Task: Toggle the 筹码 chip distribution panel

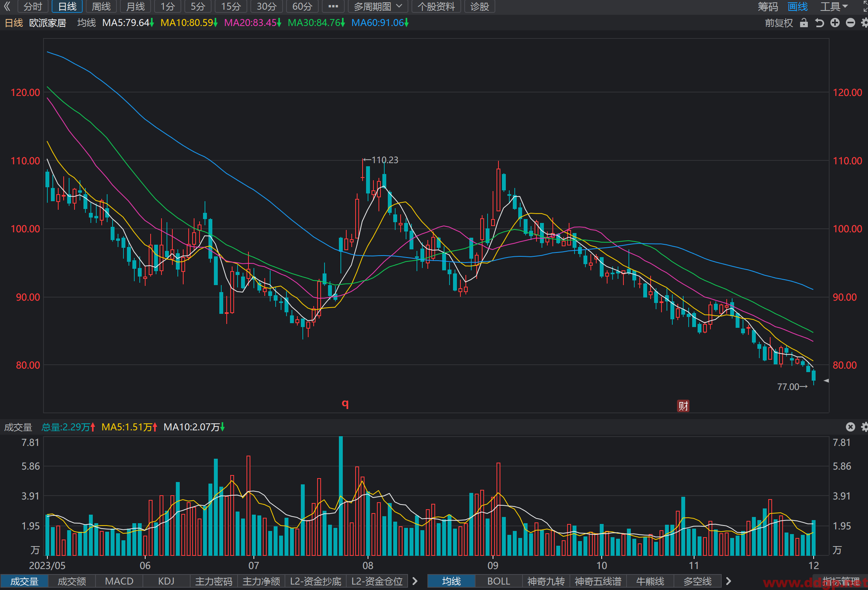Action: [x=768, y=7]
